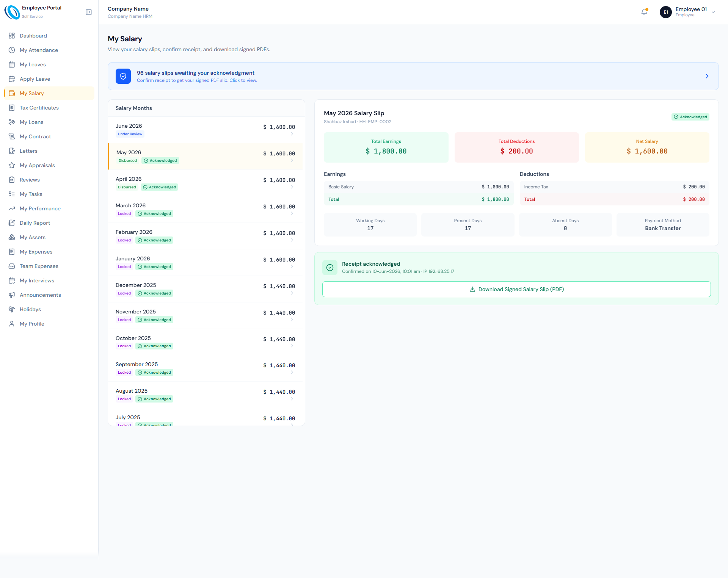The image size is (728, 578).
Task: Click the Net Salary $ 1,600.00 card
Action: coord(647,147)
